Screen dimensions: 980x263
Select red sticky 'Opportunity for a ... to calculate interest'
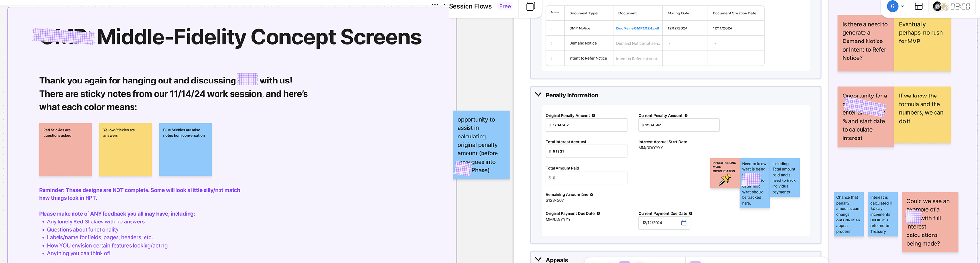click(x=865, y=117)
